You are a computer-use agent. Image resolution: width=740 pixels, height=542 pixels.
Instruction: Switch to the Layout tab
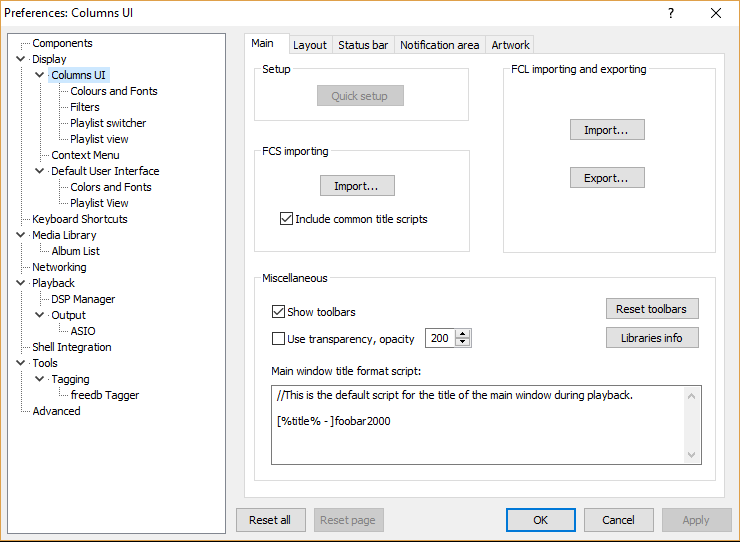(309, 45)
